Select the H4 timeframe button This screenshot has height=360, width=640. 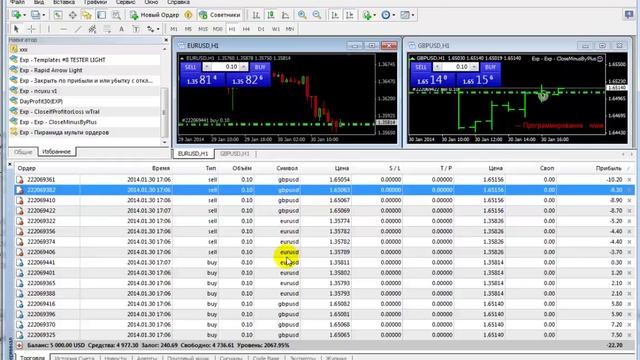pos(246,29)
